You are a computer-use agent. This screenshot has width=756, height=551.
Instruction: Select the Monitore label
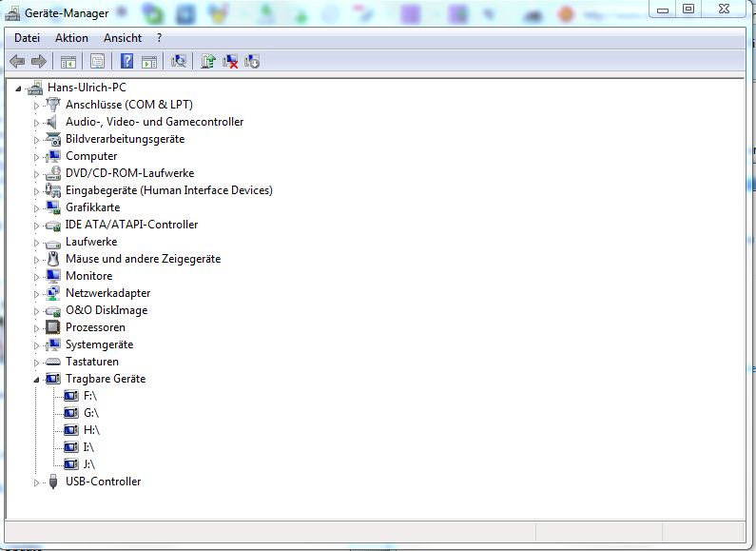(89, 276)
